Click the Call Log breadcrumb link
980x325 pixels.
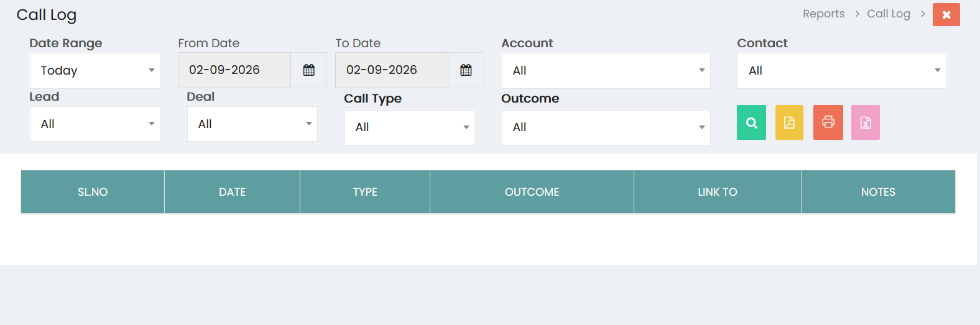(x=888, y=14)
